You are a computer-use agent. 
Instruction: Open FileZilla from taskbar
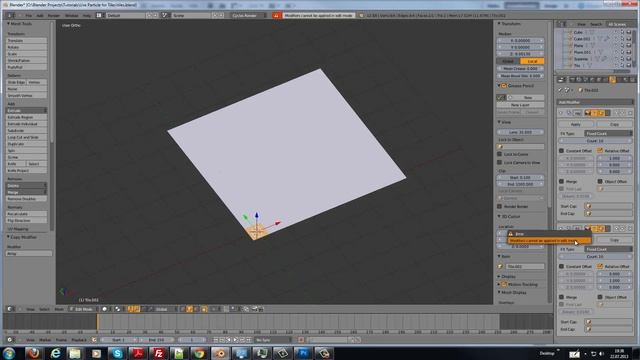pyautogui.click(x=158, y=353)
